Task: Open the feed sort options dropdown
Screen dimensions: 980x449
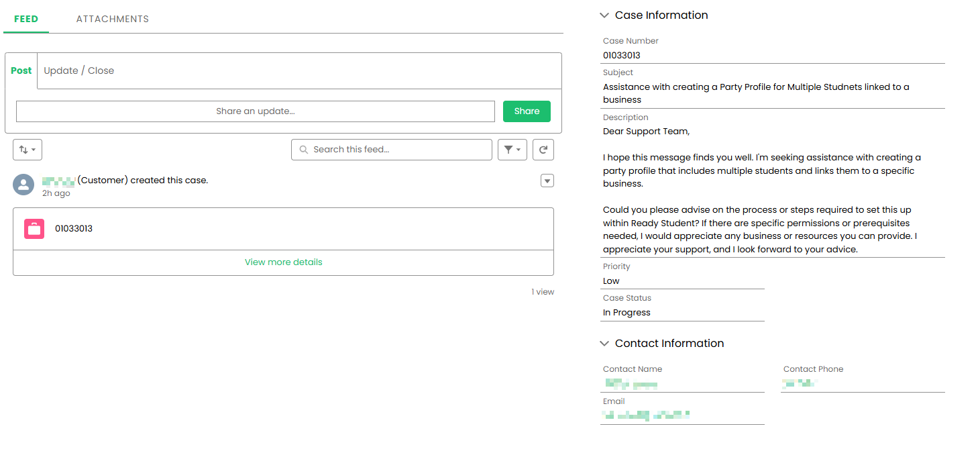Action: 28,150
